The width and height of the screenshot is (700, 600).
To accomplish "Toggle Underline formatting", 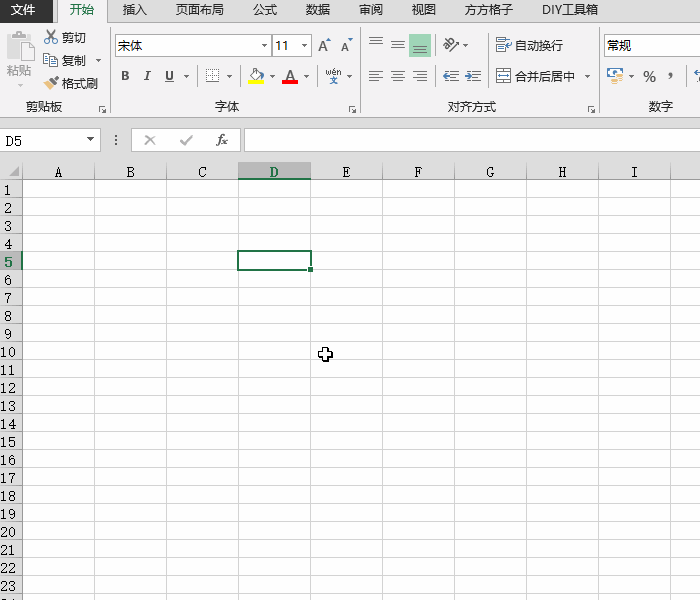I will [x=169, y=76].
